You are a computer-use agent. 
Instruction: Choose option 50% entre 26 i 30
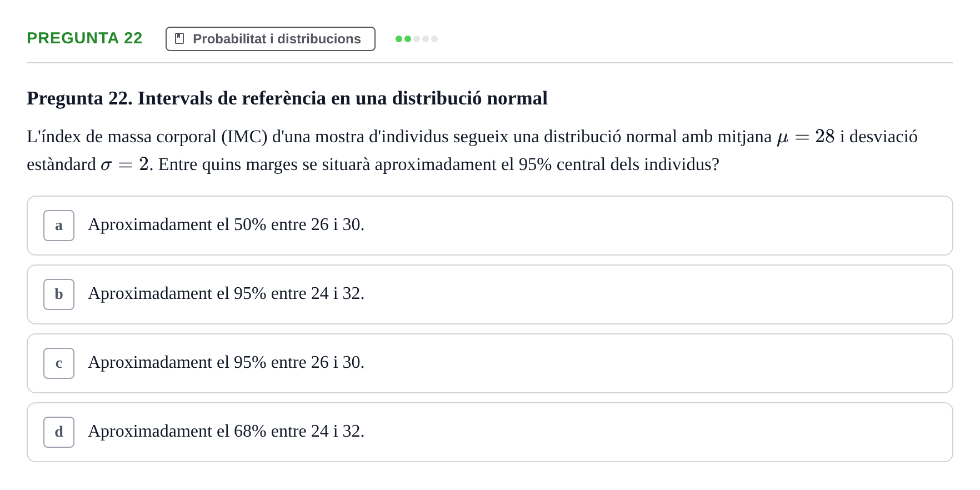point(490,226)
